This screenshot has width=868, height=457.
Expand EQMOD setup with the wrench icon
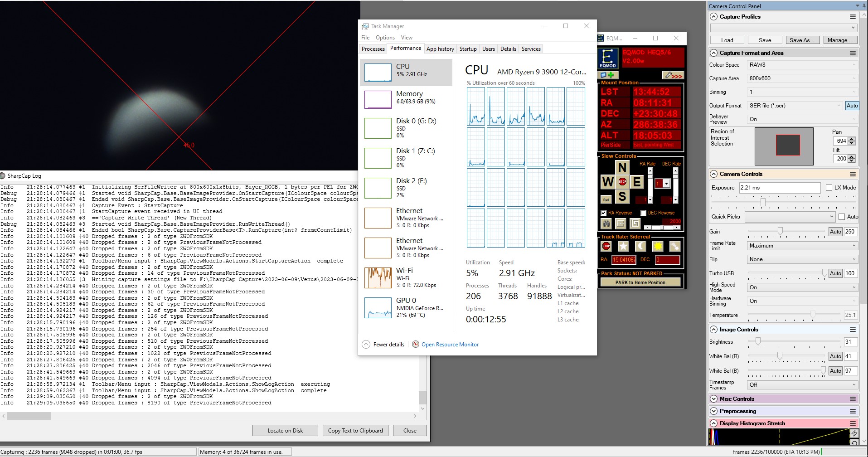pyautogui.click(x=673, y=75)
